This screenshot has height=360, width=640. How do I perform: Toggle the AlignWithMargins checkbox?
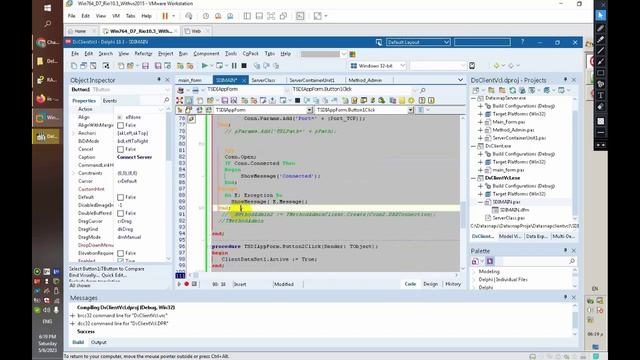point(120,125)
